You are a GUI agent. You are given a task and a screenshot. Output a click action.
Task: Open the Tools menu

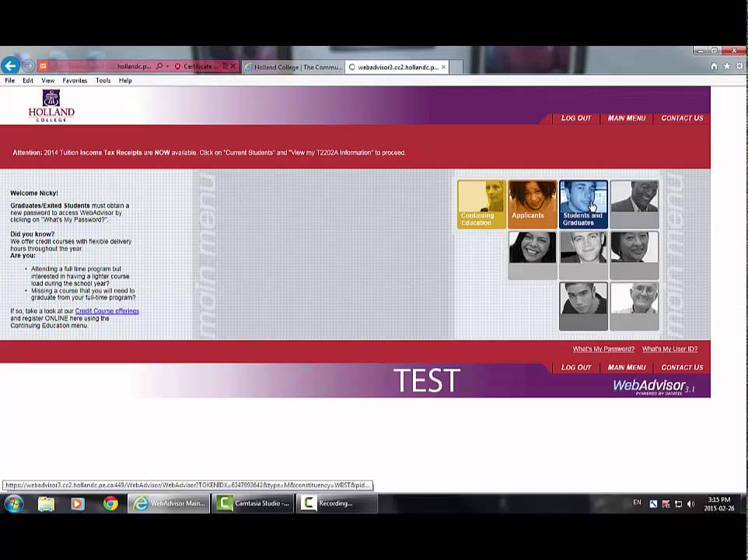[x=103, y=81]
